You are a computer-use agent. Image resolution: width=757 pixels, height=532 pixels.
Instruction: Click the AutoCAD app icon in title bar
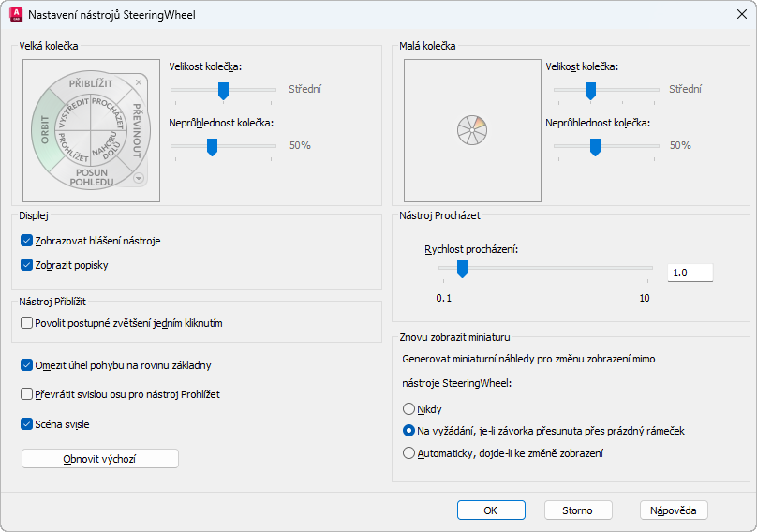tap(16, 14)
